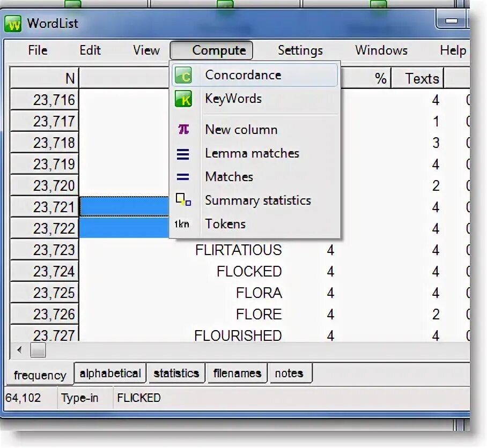Image resolution: width=487 pixels, height=448 pixels.
Task: Select row number 23,723
Action: [x=45, y=250]
